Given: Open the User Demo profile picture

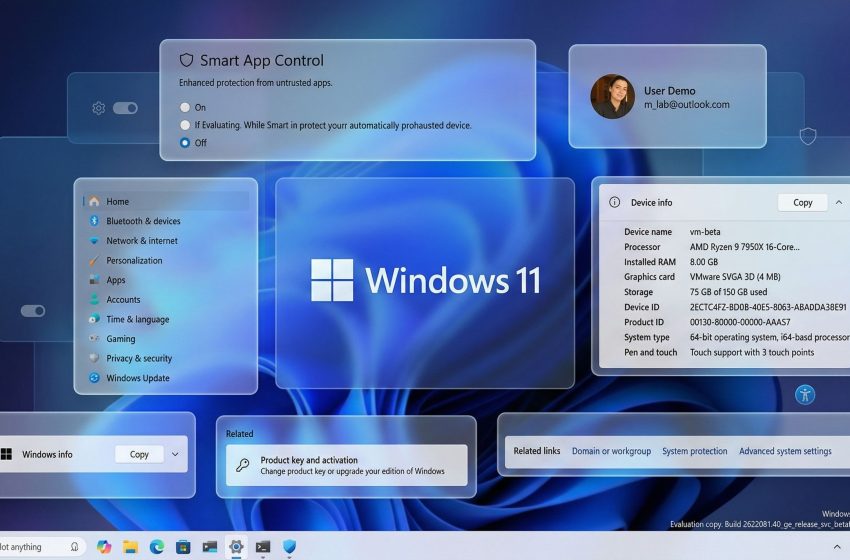Looking at the screenshot, I should click(x=612, y=96).
